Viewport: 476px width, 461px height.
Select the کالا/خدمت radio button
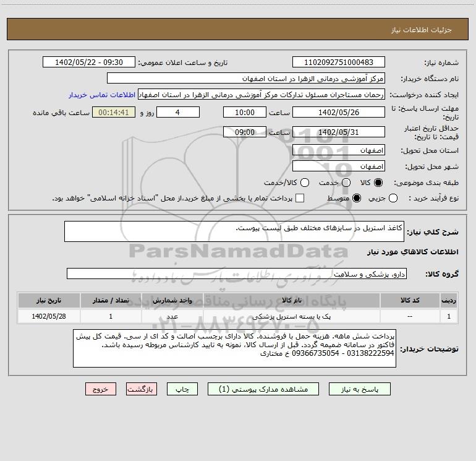(x=305, y=183)
